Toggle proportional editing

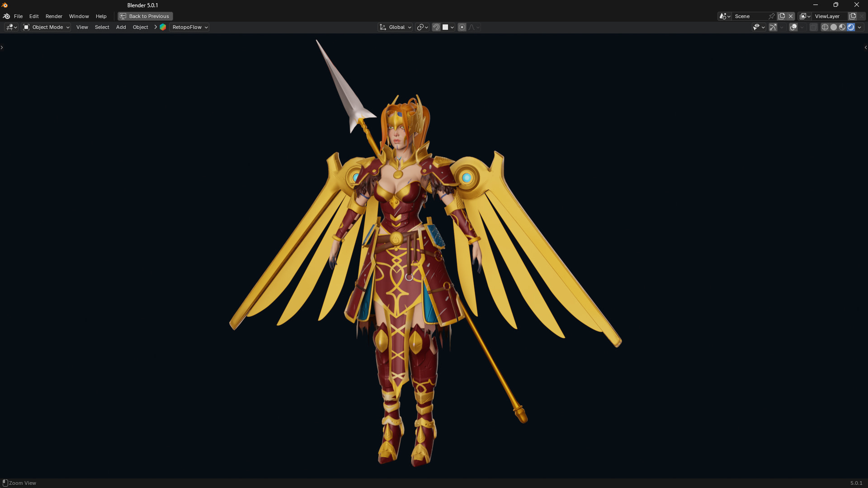462,27
